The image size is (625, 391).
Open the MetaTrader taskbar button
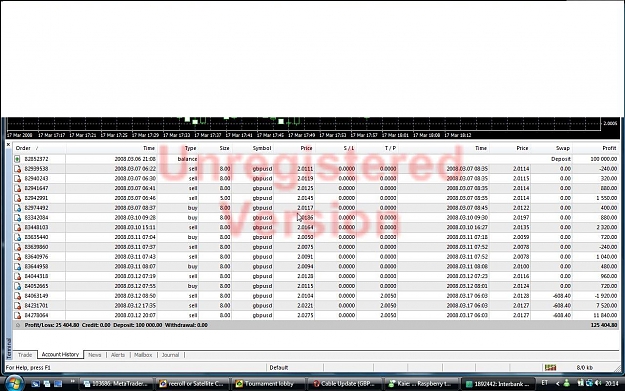tap(117, 383)
